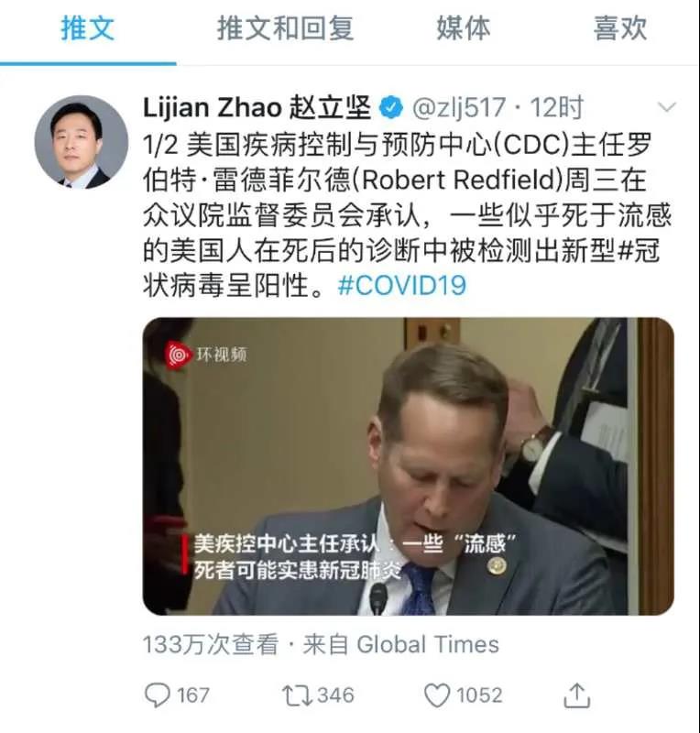Tap the share upload icon
Viewport: 700px width, 733px height.
(x=576, y=695)
